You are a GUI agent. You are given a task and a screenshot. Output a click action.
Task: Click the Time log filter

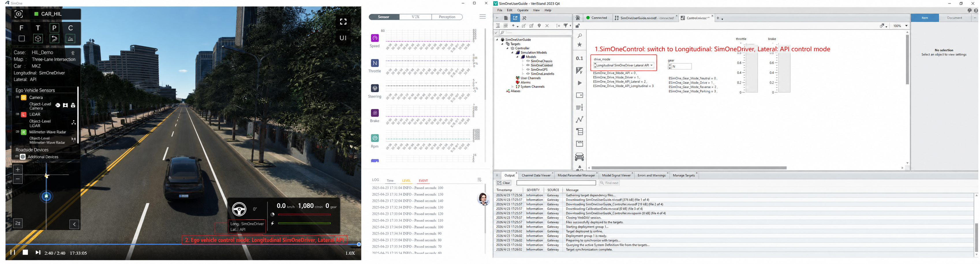[390, 181]
